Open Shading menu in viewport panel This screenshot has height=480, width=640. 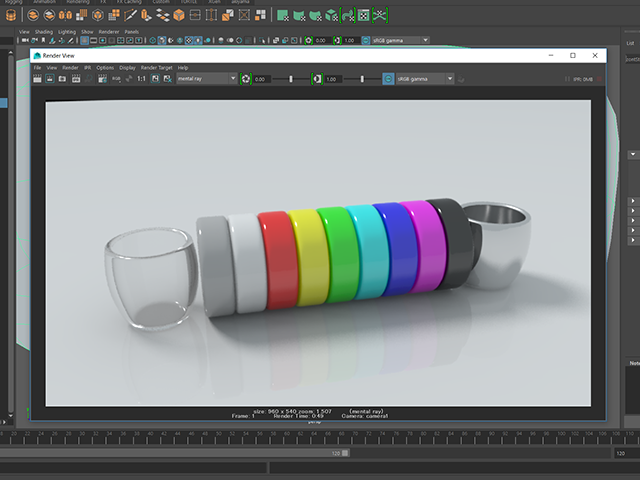click(44, 32)
